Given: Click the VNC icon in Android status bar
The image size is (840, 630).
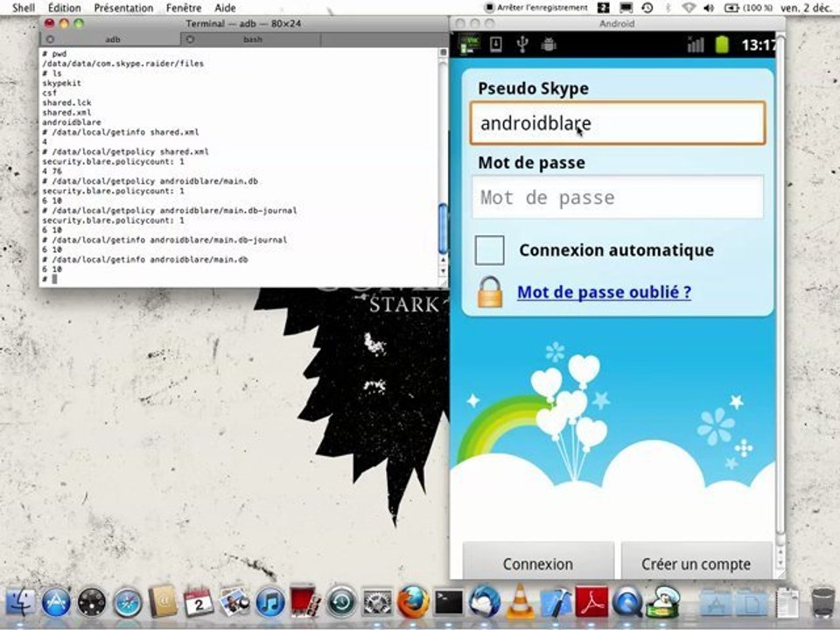Looking at the screenshot, I should (469, 45).
